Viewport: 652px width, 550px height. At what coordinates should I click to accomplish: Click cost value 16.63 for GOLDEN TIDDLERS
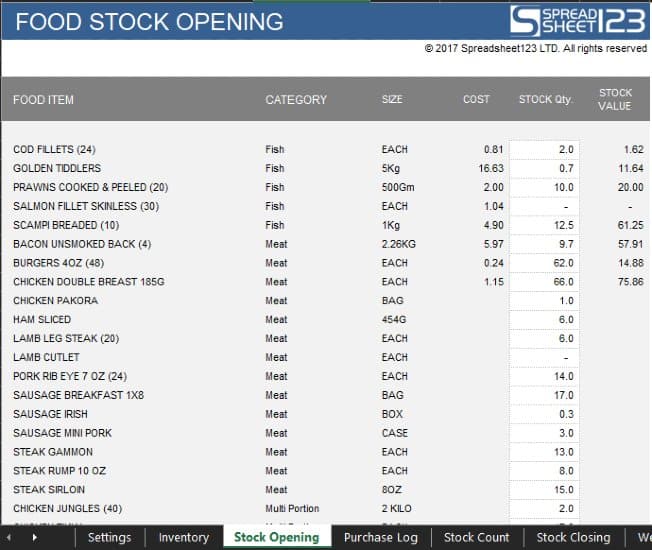coord(491,168)
